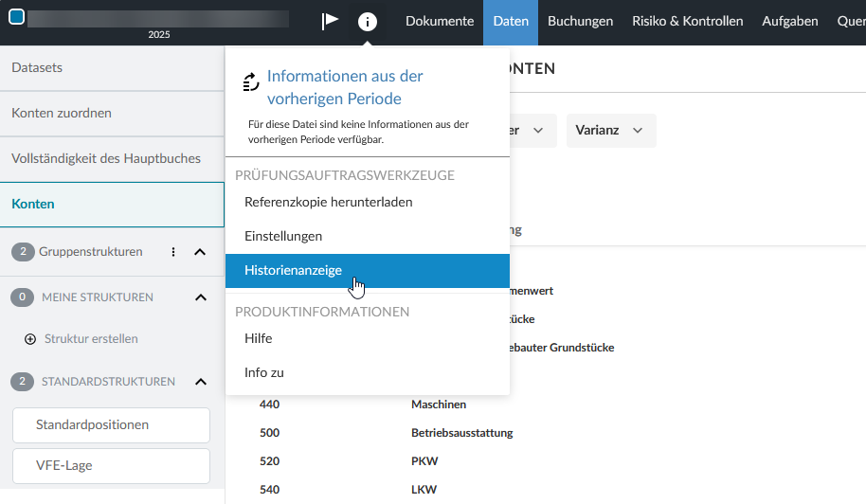Image resolution: width=866 pixels, height=504 pixels.
Task: Open Hilfe from the menu
Action: (368, 338)
